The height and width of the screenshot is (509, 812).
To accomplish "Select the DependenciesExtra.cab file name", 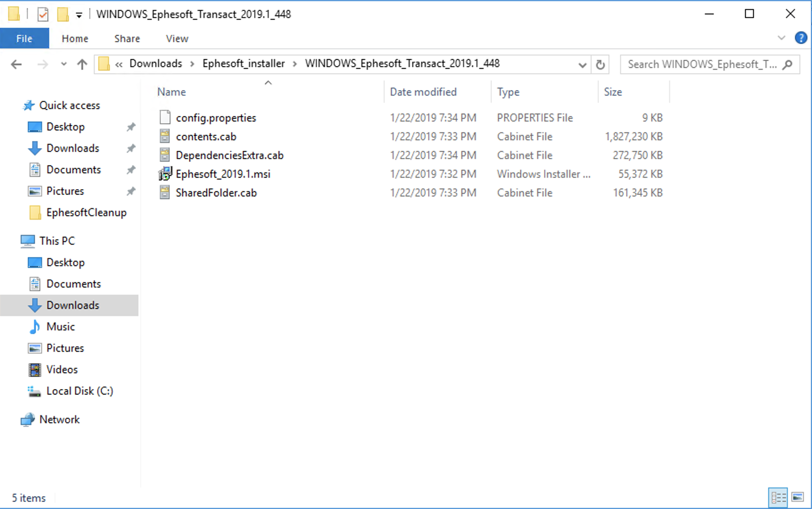I will tap(230, 155).
